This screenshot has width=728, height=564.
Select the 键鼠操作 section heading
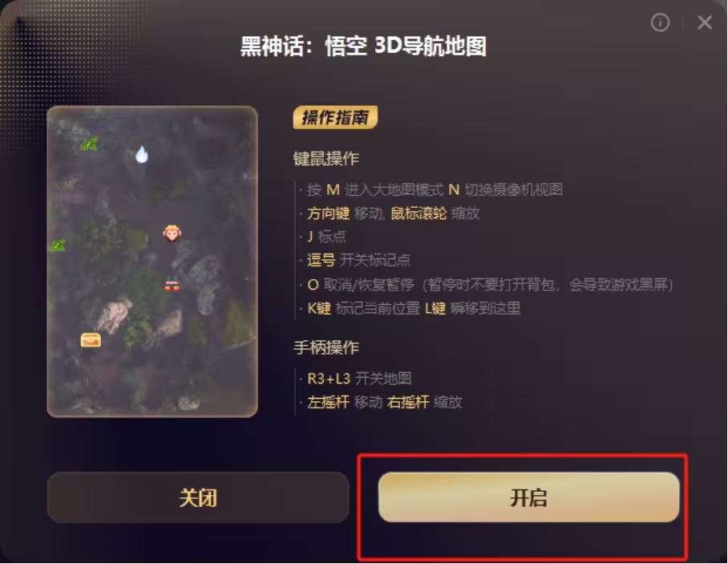click(326, 159)
